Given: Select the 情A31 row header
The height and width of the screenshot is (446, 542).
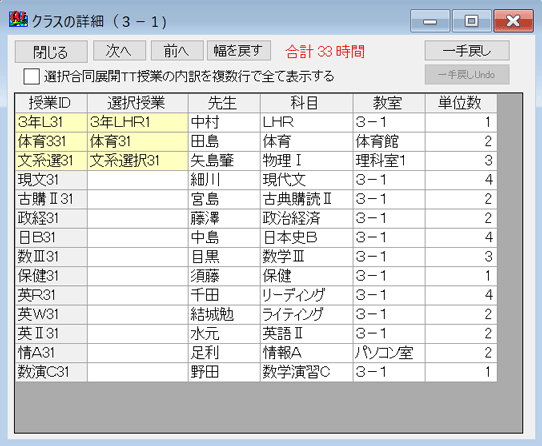Looking at the screenshot, I should 51,353.
